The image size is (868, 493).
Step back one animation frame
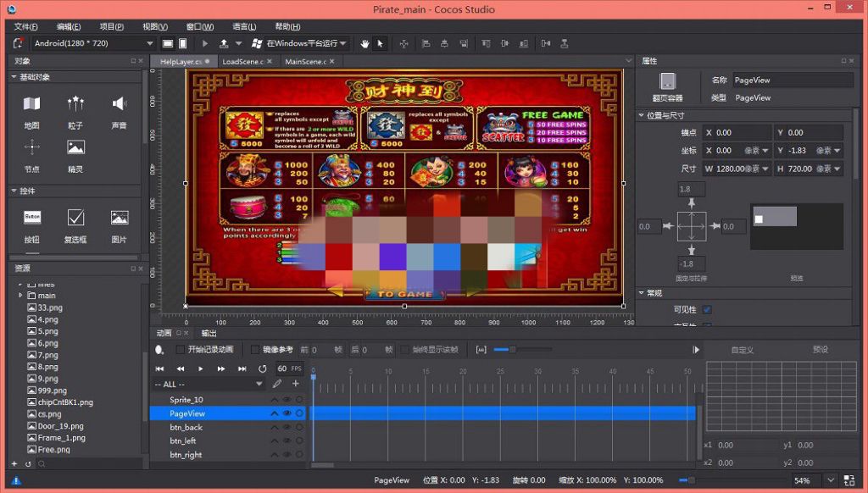(181, 368)
